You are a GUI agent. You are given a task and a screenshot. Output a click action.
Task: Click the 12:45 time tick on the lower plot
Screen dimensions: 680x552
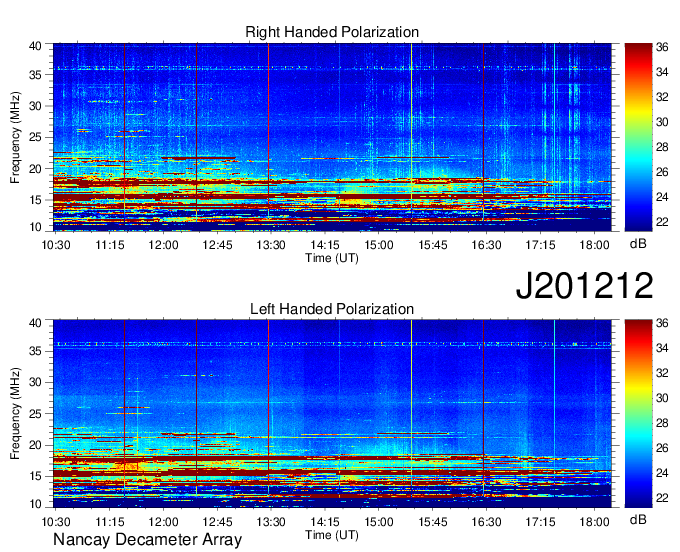pyautogui.click(x=217, y=522)
